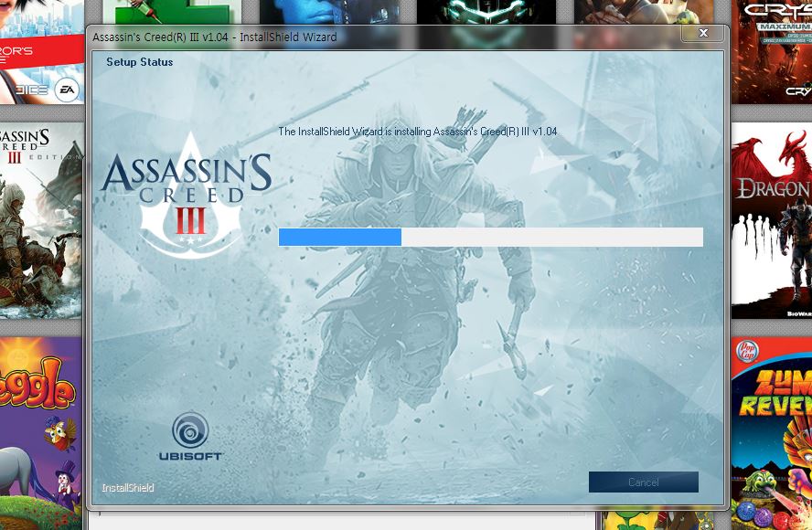Viewport: 812px width, 530px height.
Task: Open the Peggle game cover thumbnail
Action: 41,433
